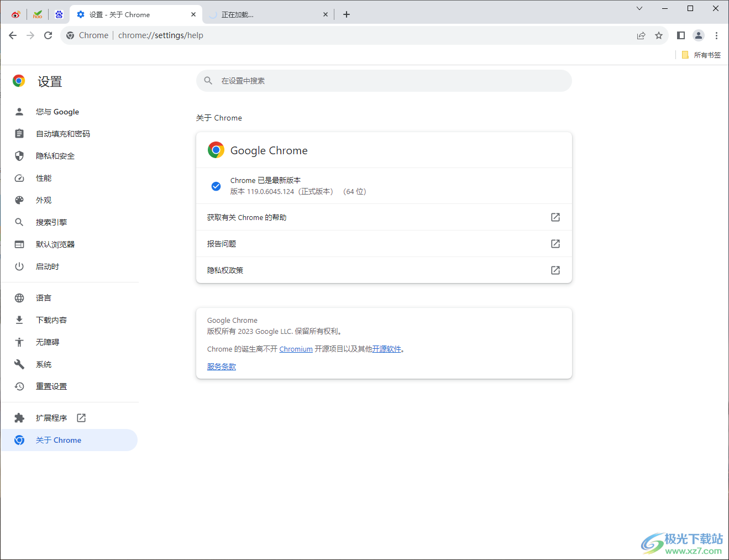Click the 默认浏览器 window icon
Viewport: 729px width, 560px height.
(19, 244)
